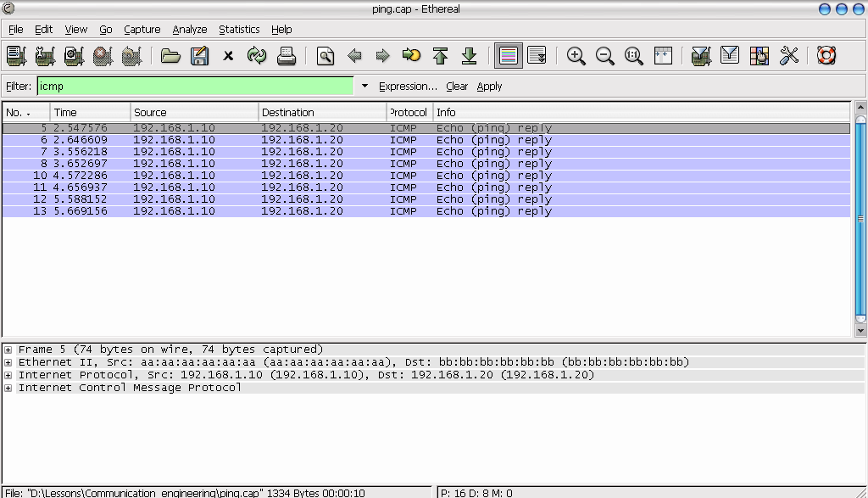Image resolution: width=868 pixels, height=498 pixels.
Task: Open the Help menu
Action: pyautogui.click(x=281, y=30)
